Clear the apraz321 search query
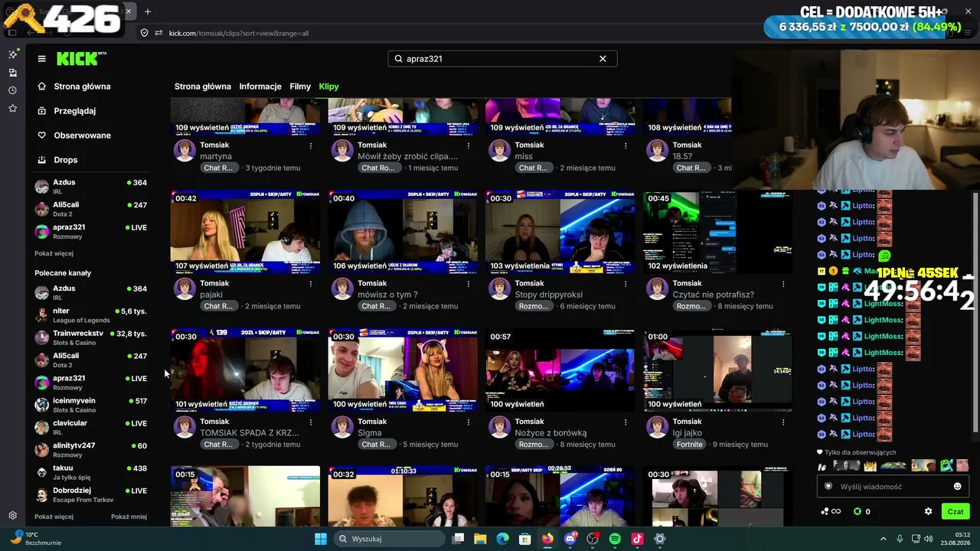980x551 pixels. (x=603, y=58)
